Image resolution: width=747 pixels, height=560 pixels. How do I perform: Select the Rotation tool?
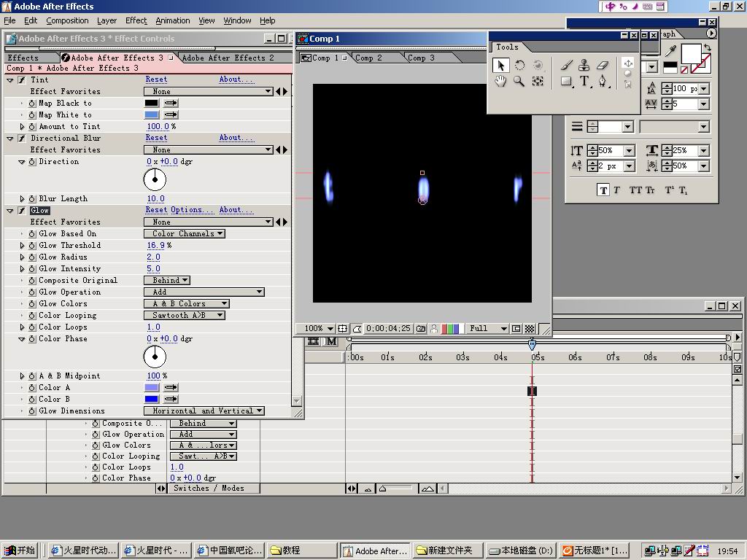pyautogui.click(x=519, y=65)
